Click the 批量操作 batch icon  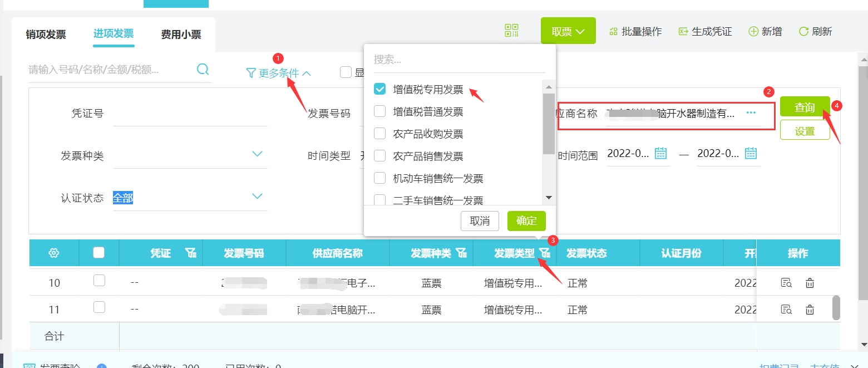(x=614, y=31)
